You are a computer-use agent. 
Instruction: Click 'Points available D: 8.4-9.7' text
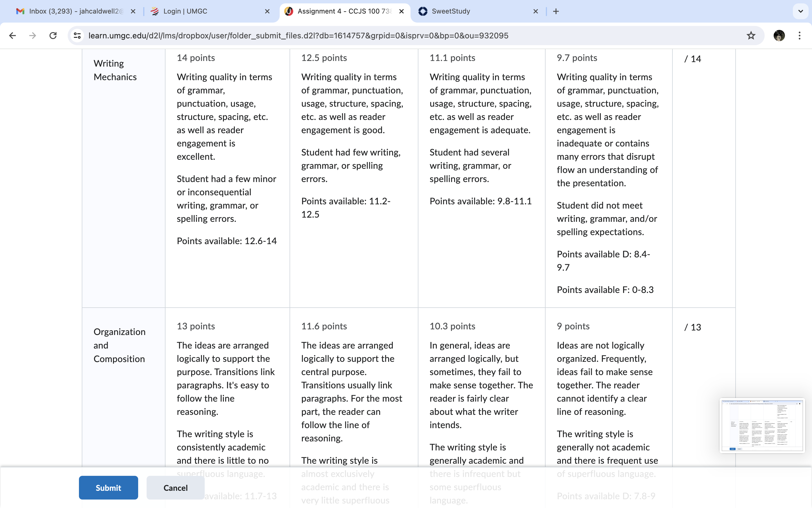(x=604, y=261)
